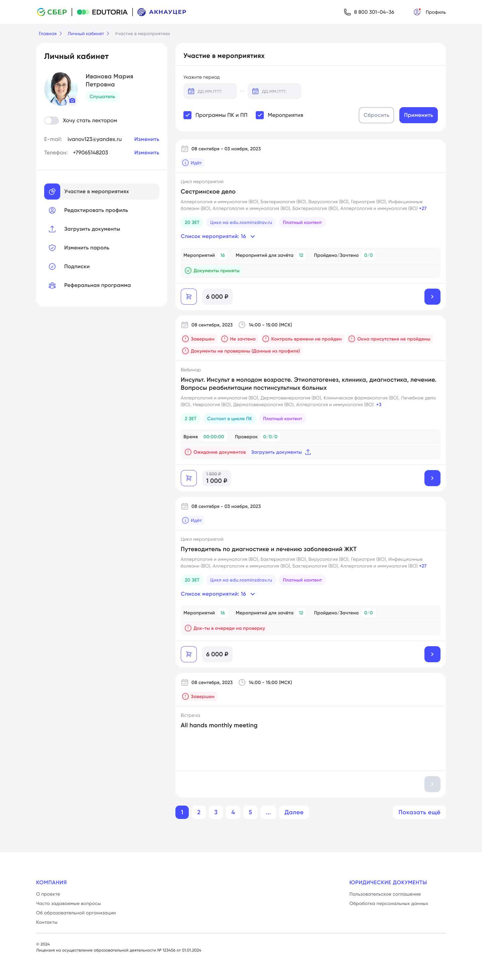Click the calendar icon in start date field
This screenshot has width=482, height=980.
pyautogui.click(x=191, y=91)
